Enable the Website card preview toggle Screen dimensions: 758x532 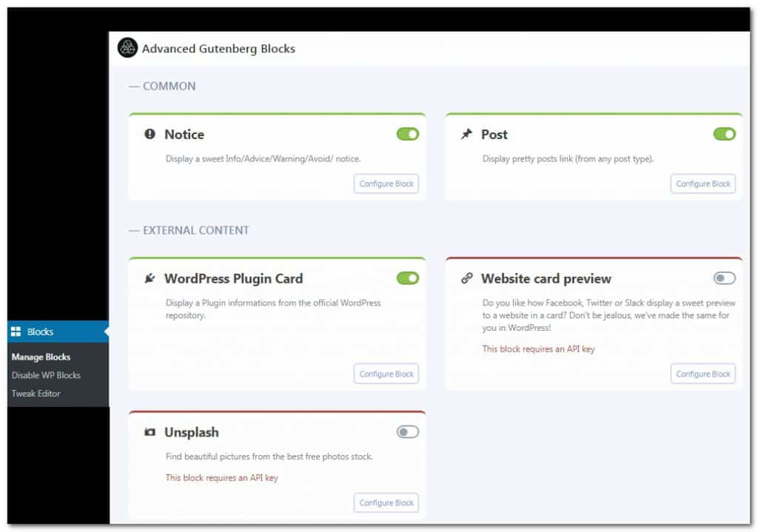724,278
